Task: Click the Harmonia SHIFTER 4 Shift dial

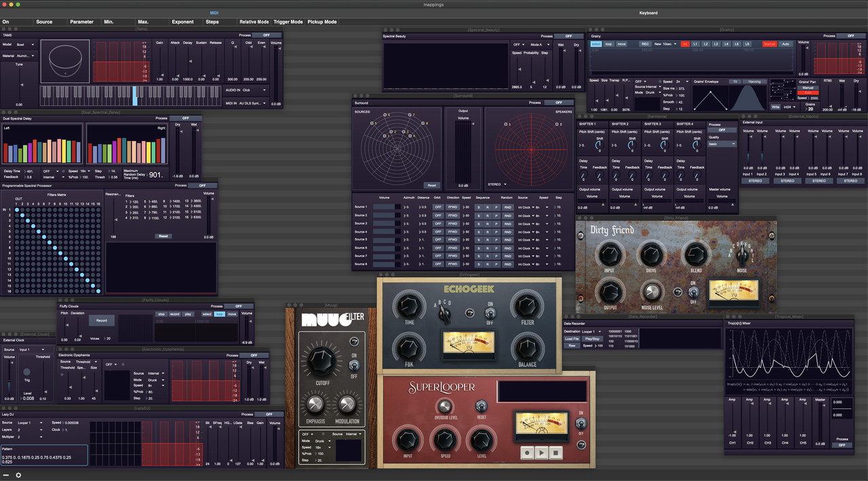Action: [697, 144]
